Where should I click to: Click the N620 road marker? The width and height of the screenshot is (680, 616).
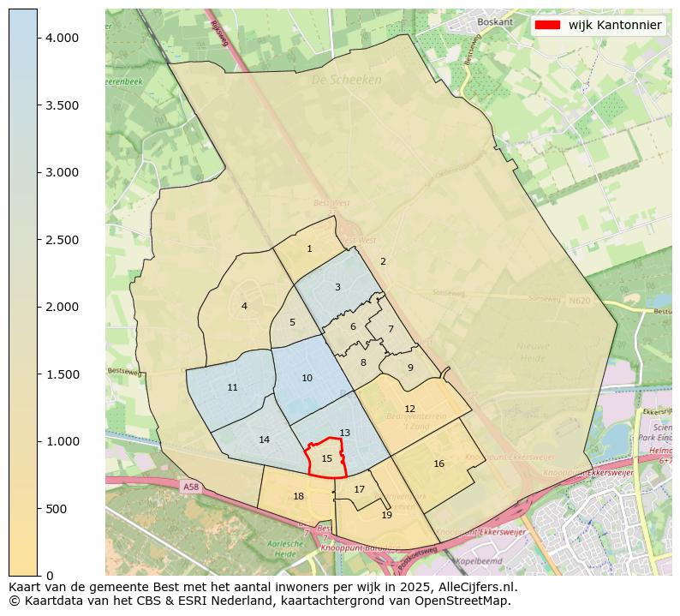click(x=579, y=301)
